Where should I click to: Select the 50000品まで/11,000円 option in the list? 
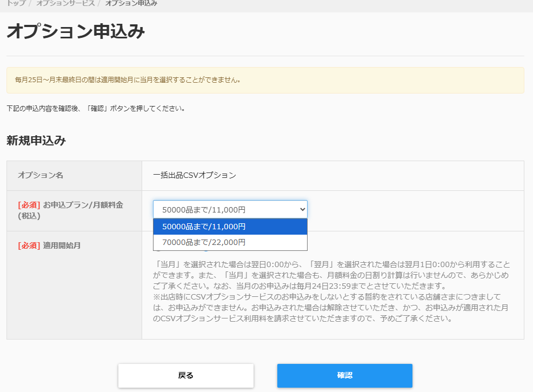[230, 227]
